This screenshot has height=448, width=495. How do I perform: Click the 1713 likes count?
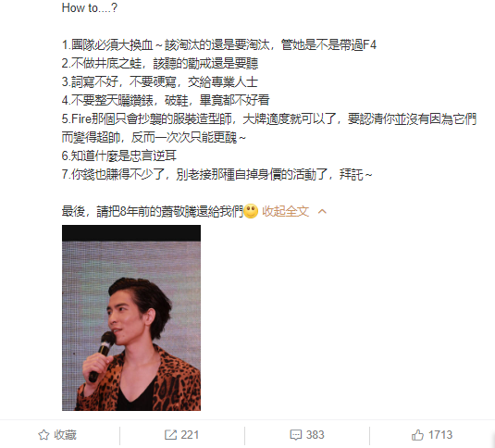pyautogui.click(x=440, y=435)
